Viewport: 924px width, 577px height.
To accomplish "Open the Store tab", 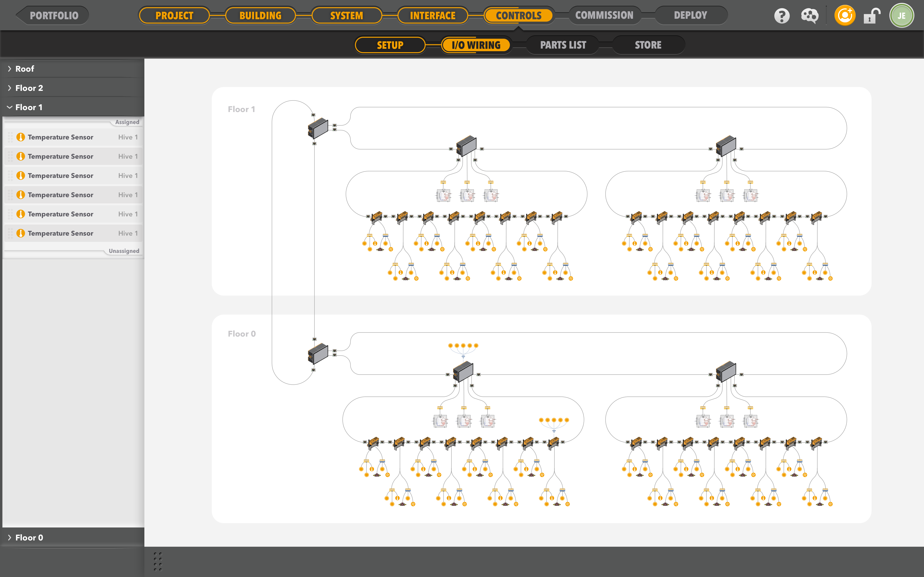I will coord(648,45).
